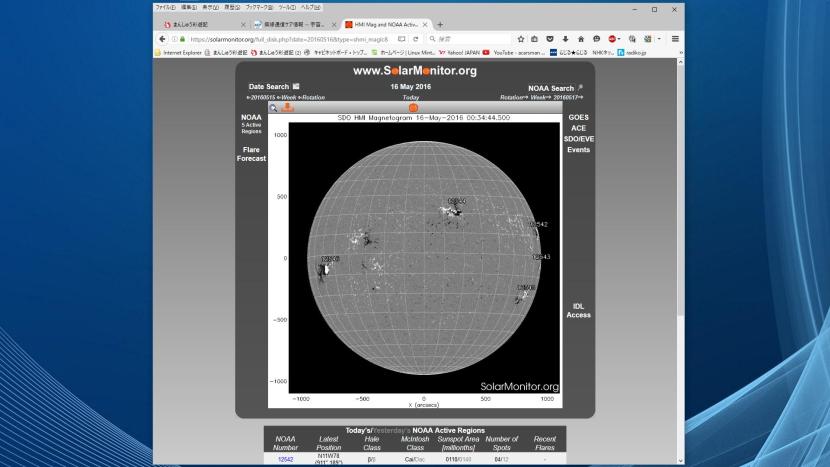Go forward one Rotation link on right
Viewport: 830px width, 467px height.
514,97
